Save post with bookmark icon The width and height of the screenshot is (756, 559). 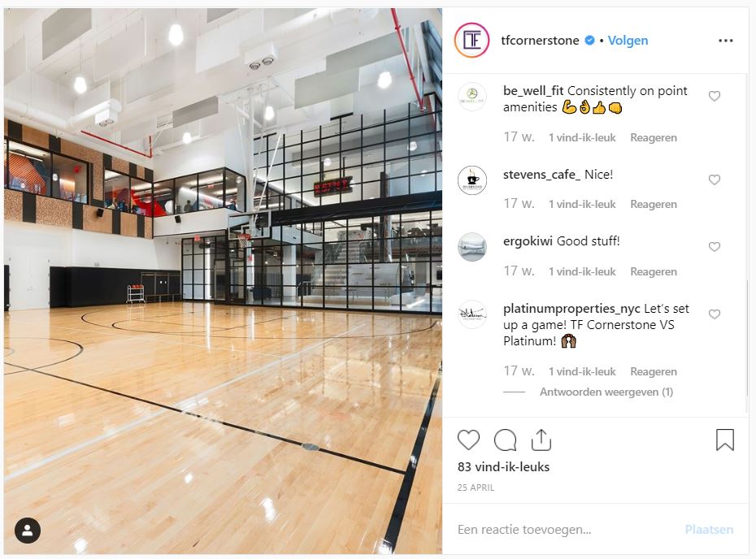click(724, 440)
